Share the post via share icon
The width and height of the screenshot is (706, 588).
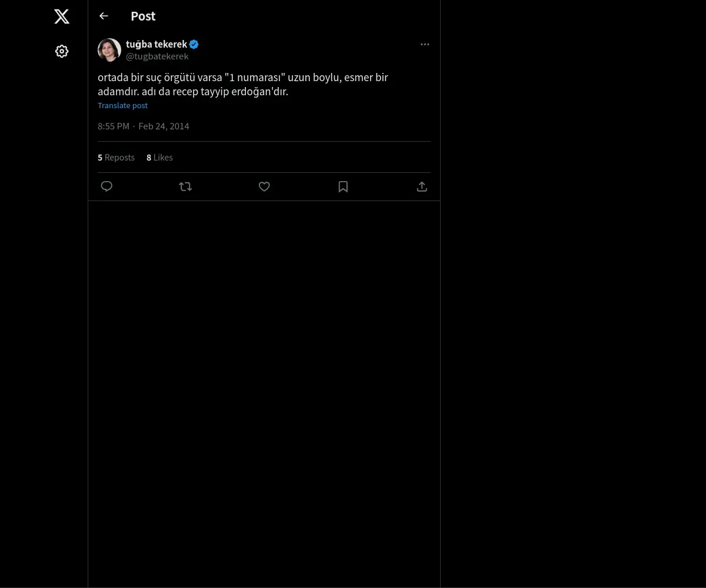point(422,186)
